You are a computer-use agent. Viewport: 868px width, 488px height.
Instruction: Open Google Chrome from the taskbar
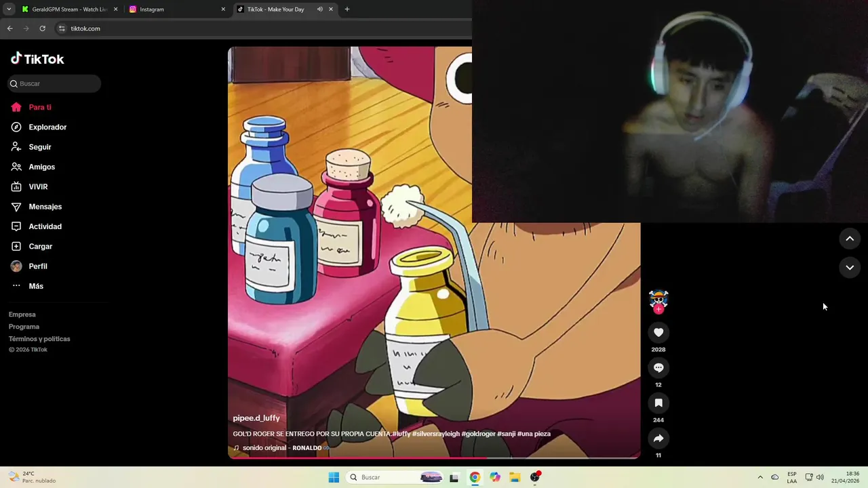(x=475, y=477)
